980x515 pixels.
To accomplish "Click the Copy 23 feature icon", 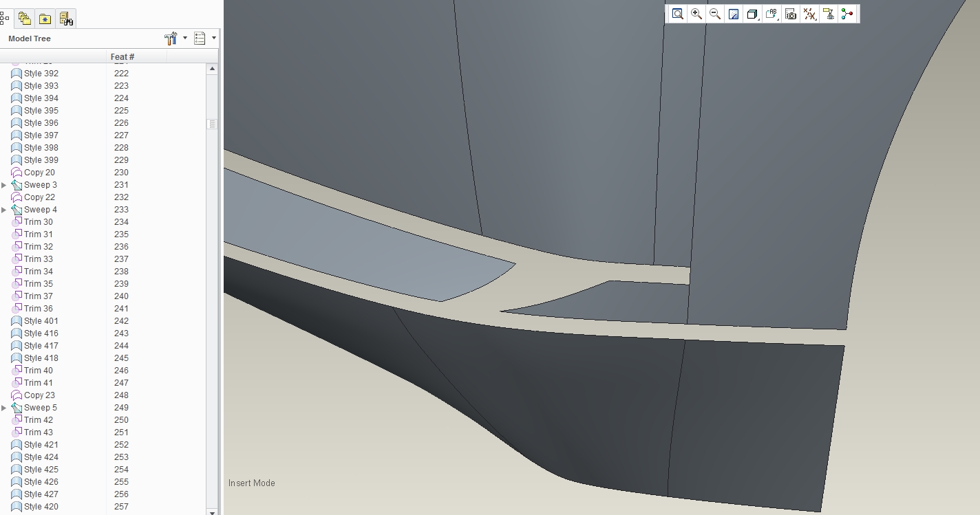I will 17,395.
